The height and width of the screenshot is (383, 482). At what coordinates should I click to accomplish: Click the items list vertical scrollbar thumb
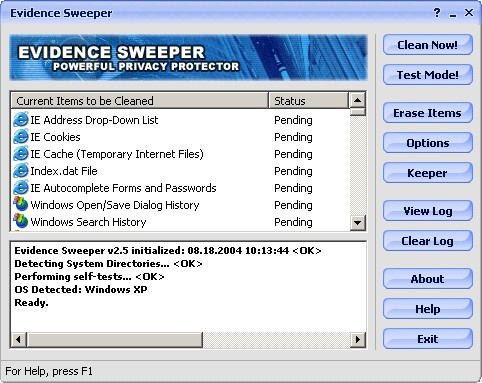coord(358,112)
